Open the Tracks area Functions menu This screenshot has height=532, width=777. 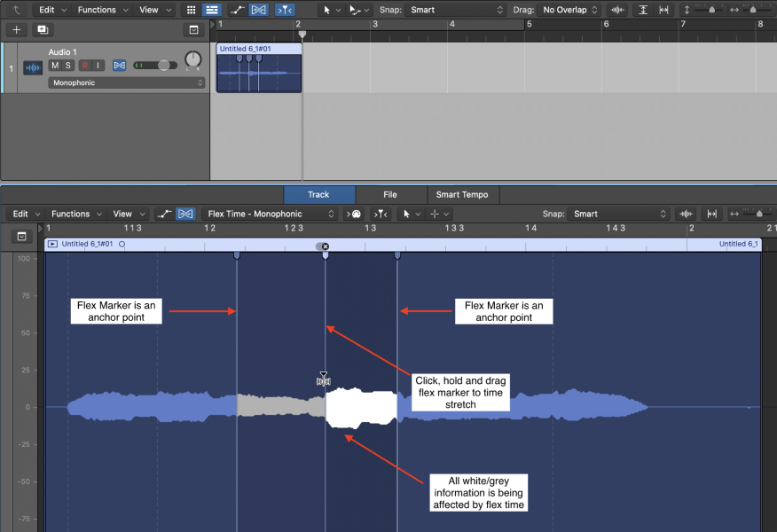point(103,10)
